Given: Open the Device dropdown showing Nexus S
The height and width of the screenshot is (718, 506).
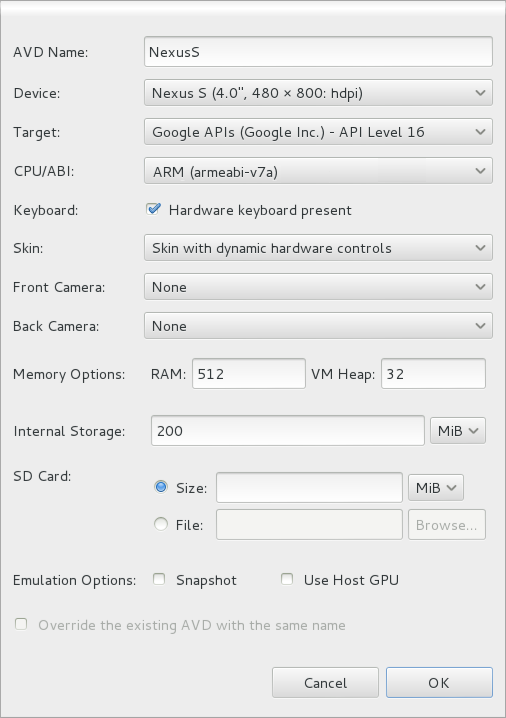Looking at the screenshot, I should (x=318, y=93).
